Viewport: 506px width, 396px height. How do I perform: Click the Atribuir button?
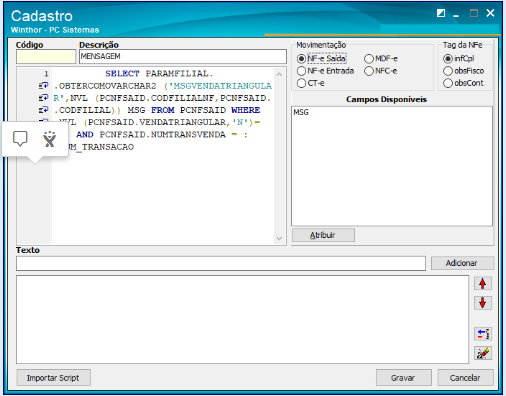tap(323, 235)
